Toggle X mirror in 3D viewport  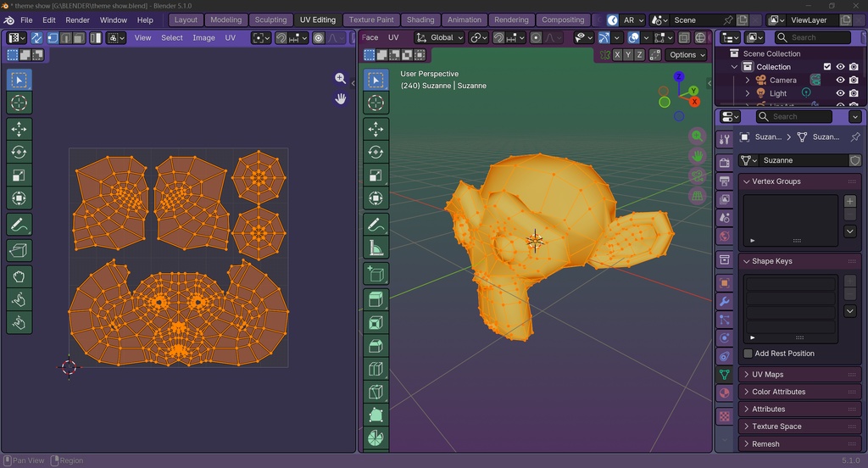(x=617, y=55)
